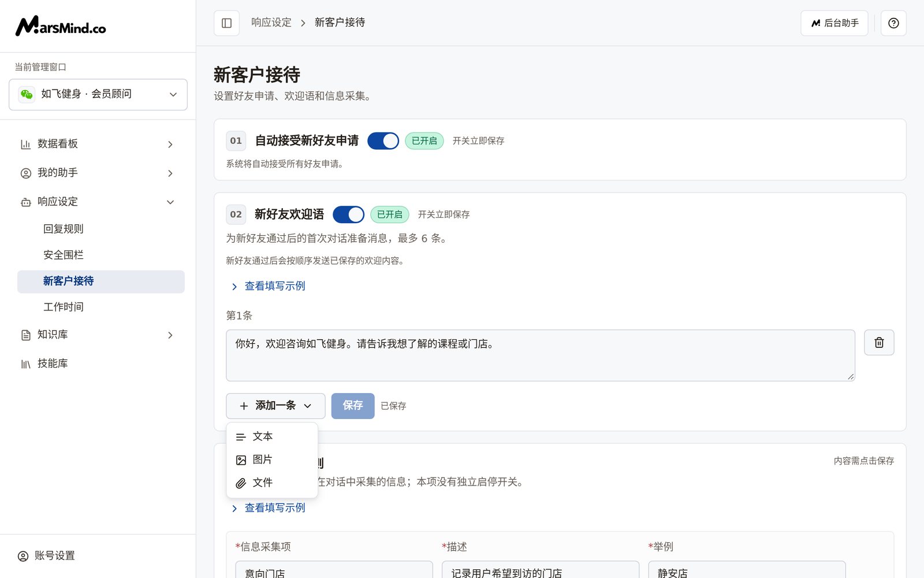Click paperclip icon beside 文件

[x=241, y=484]
